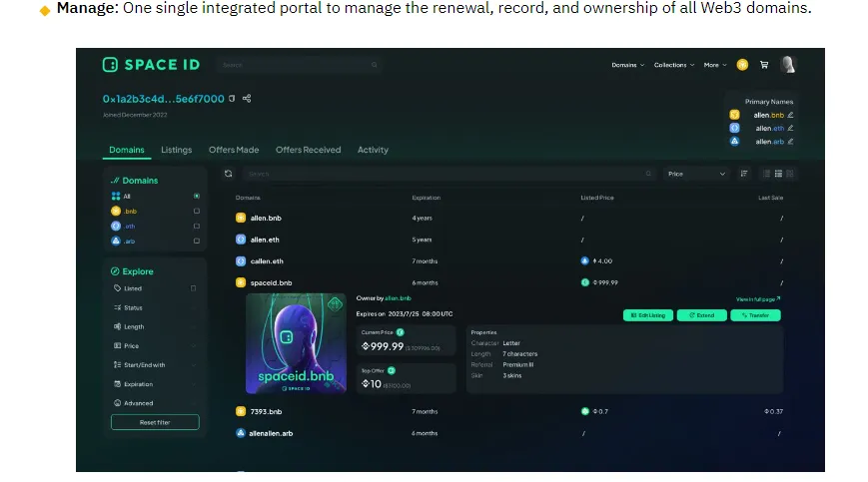Select the 7393.bnb domain row
This screenshot has width=868, height=482.
coord(509,411)
